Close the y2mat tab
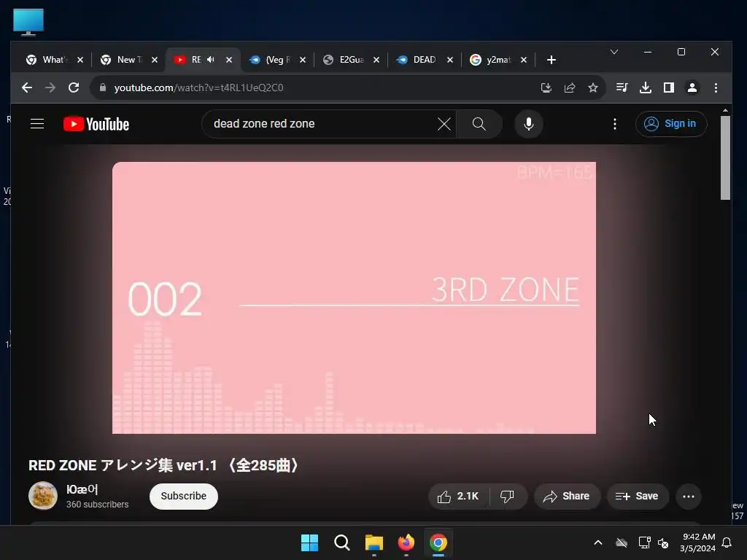 [524, 60]
